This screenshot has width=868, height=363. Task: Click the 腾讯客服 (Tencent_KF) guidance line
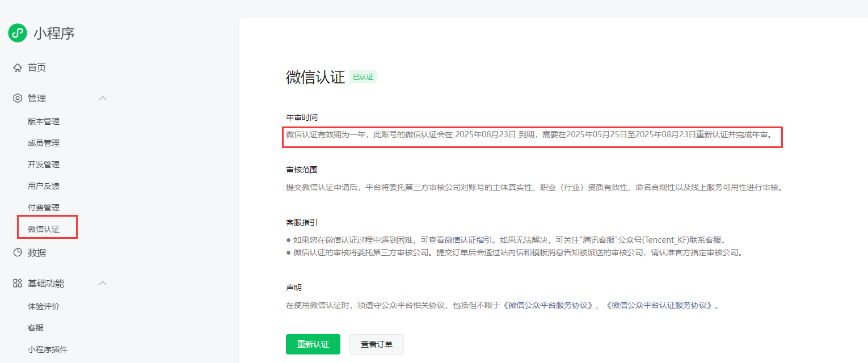pos(506,239)
